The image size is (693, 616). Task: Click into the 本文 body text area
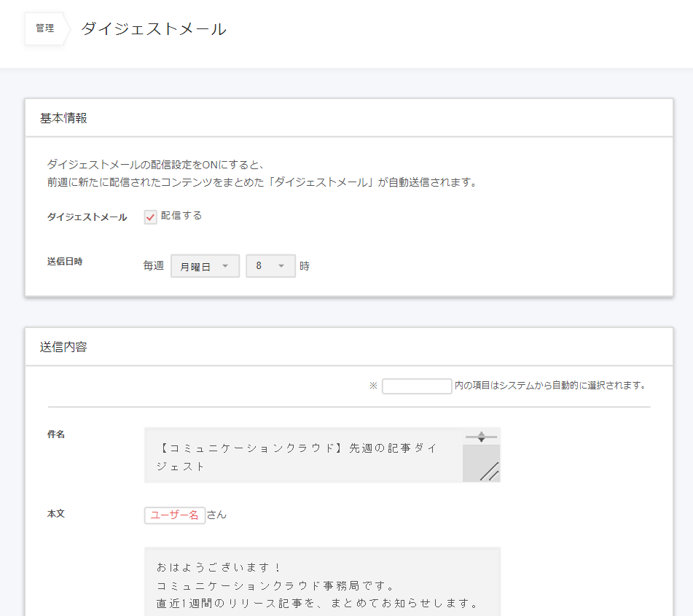[x=322, y=583]
